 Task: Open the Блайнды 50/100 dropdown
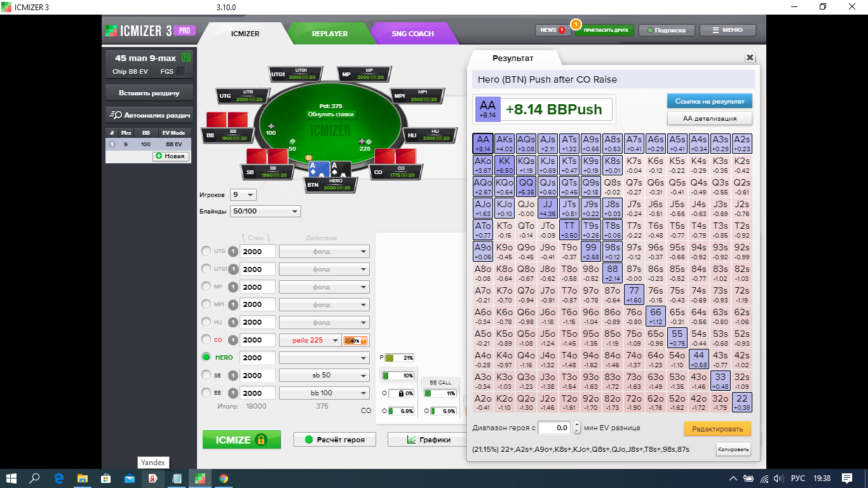coord(266,211)
